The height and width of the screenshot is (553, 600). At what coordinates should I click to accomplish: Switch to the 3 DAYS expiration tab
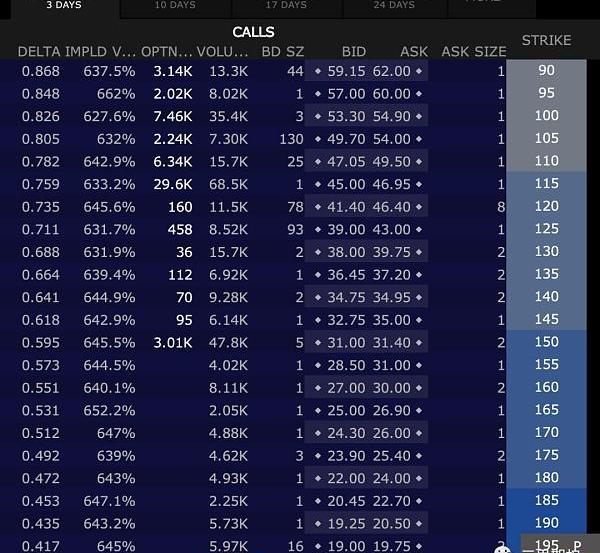64,6
